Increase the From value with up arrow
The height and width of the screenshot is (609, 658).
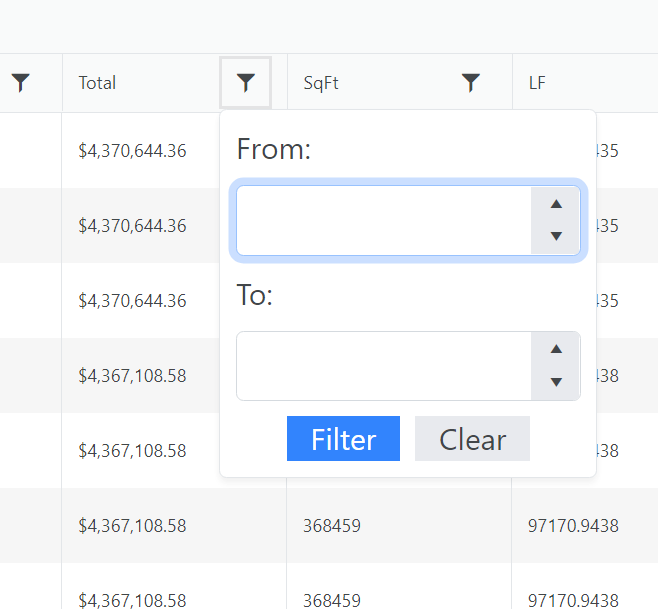(556, 204)
